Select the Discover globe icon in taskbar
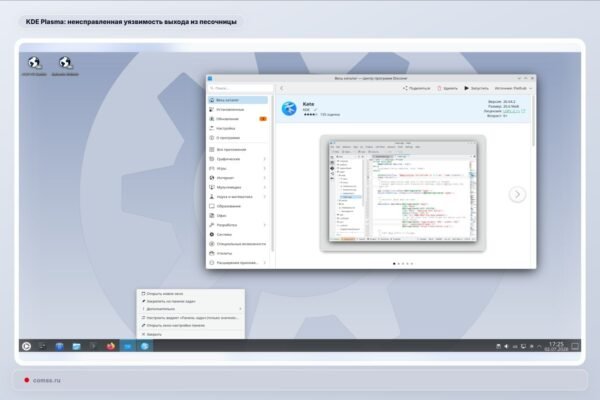This screenshot has height=400, width=600. coord(145,346)
